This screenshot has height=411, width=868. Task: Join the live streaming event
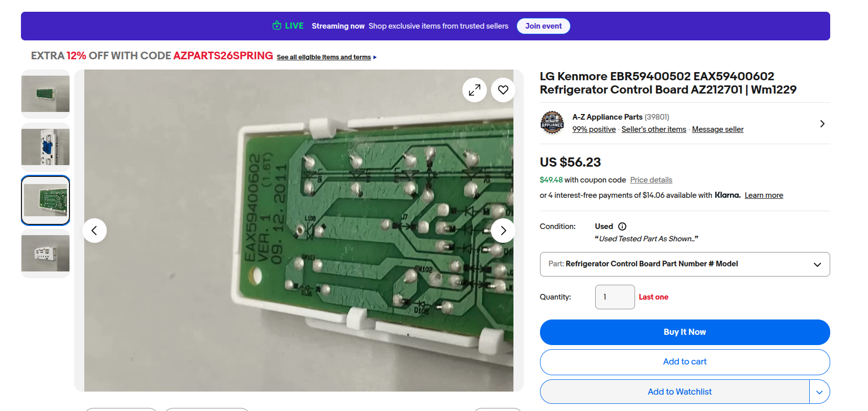tap(544, 26)
